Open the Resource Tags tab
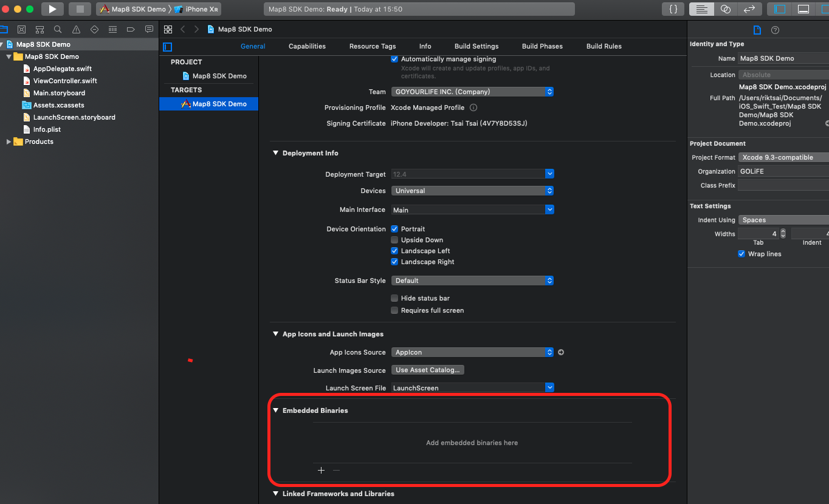 (373, 46)
